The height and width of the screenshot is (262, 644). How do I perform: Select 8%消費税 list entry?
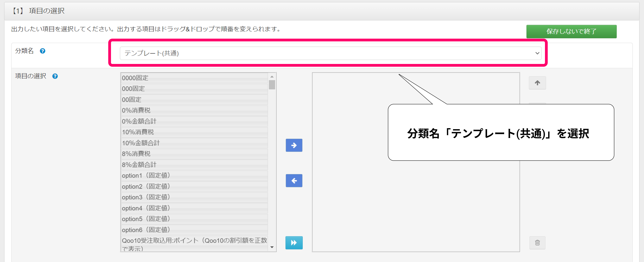pyautogui.click(x=194, y=154)
